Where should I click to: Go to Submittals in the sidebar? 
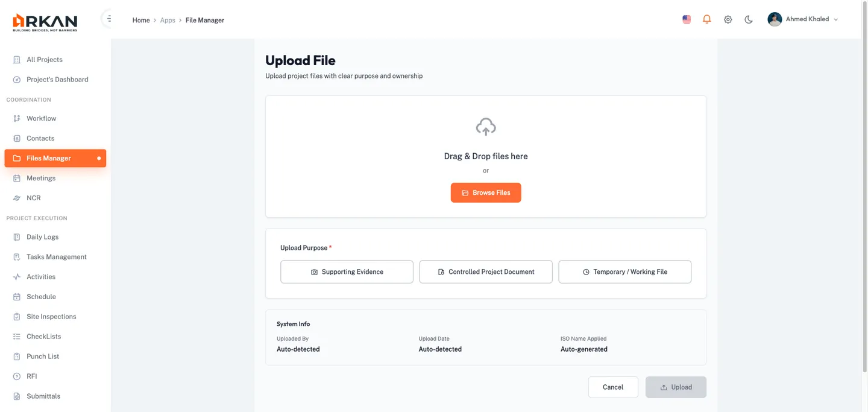click(x=43, y=396)
